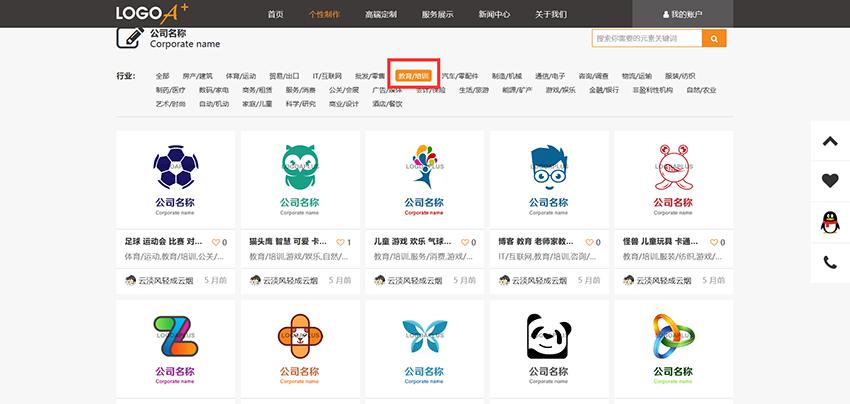Click the orange search magnifier button
Viewport: 850px width, 404px height.
point(714,39)
